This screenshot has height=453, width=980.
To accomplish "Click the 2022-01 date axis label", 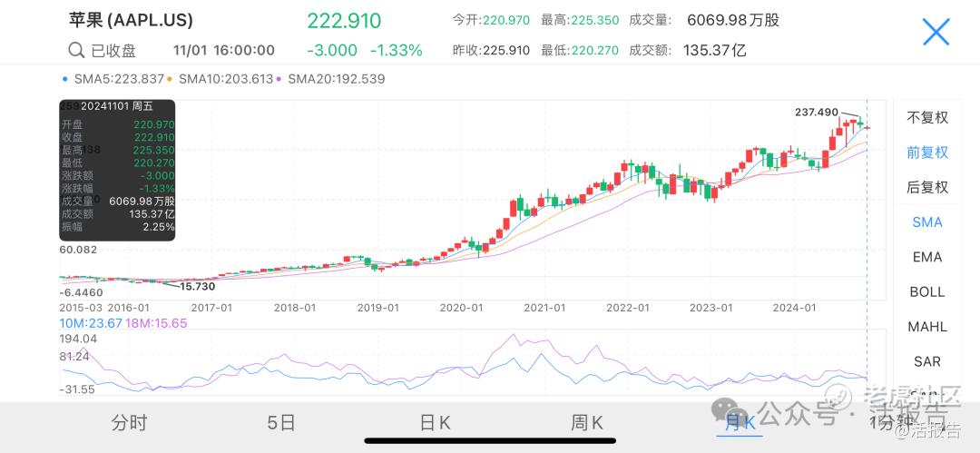I will pyautogui.click(x=628, y=308).
